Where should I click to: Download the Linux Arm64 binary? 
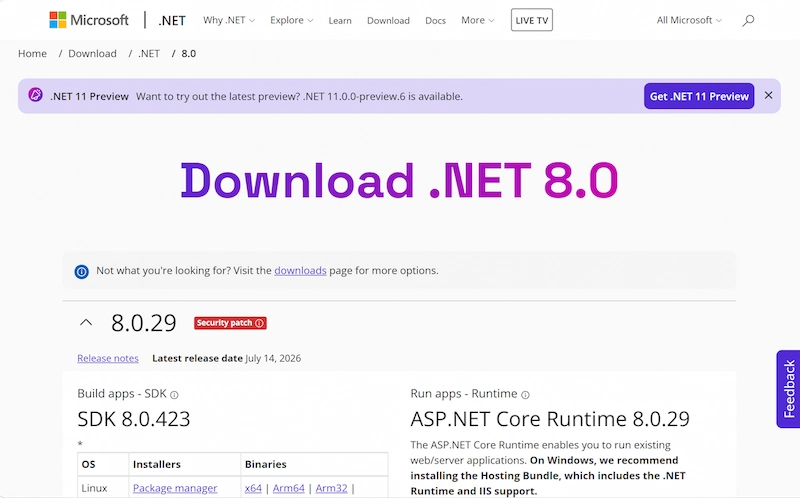click(289, 488)
